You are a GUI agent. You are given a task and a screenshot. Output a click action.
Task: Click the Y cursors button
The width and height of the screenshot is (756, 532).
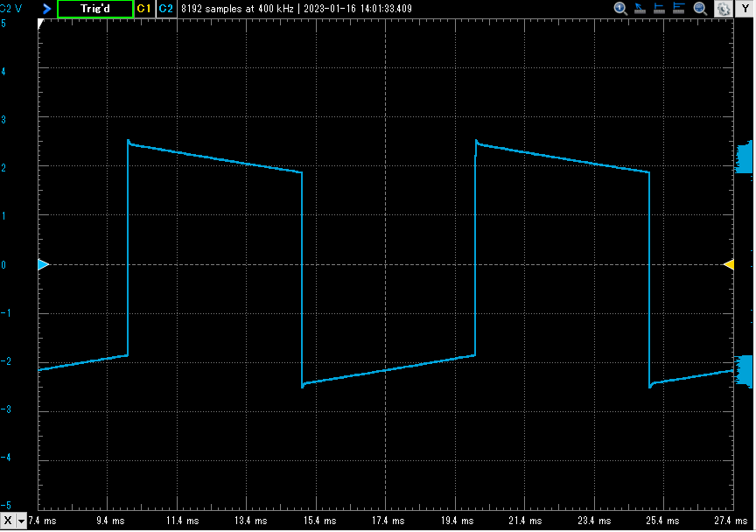coord(745,9)
